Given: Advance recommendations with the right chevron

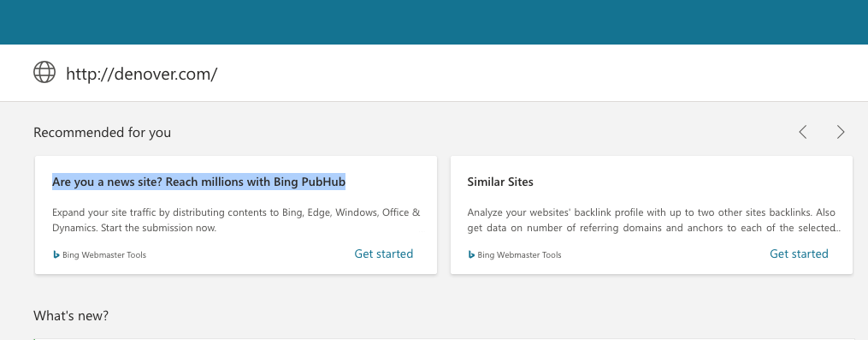Looking at the screenshot, I should (841, 132).
